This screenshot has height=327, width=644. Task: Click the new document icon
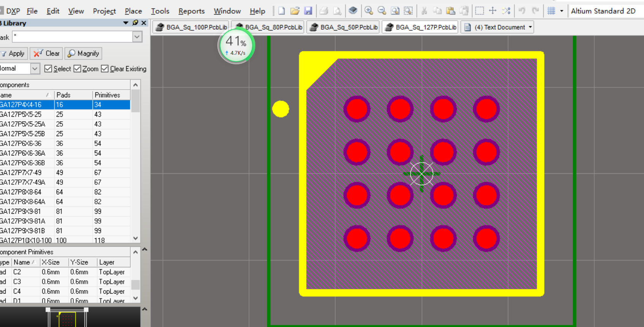click(x=281, y=11)
